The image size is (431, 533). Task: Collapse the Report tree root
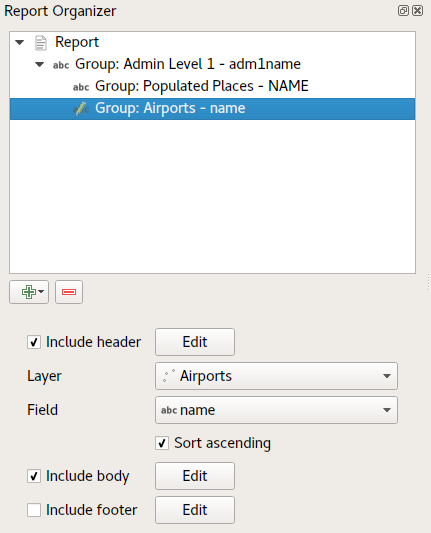click(x=20, y=42)
